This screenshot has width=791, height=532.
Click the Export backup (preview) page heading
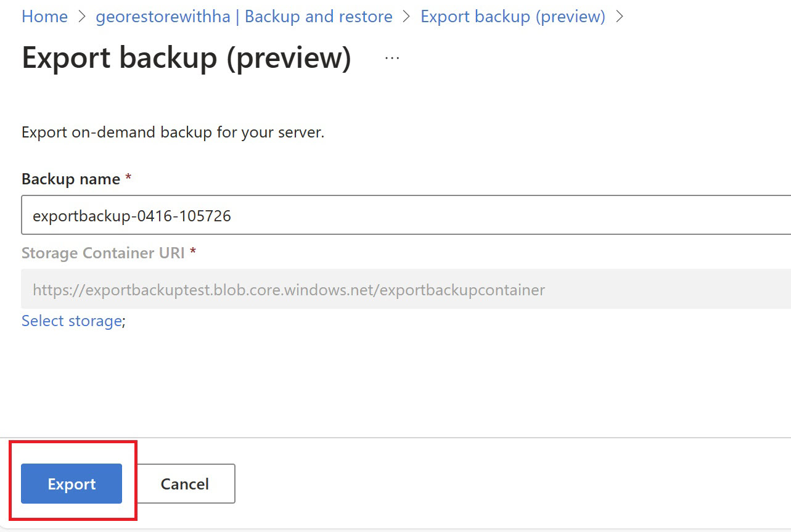186,58
